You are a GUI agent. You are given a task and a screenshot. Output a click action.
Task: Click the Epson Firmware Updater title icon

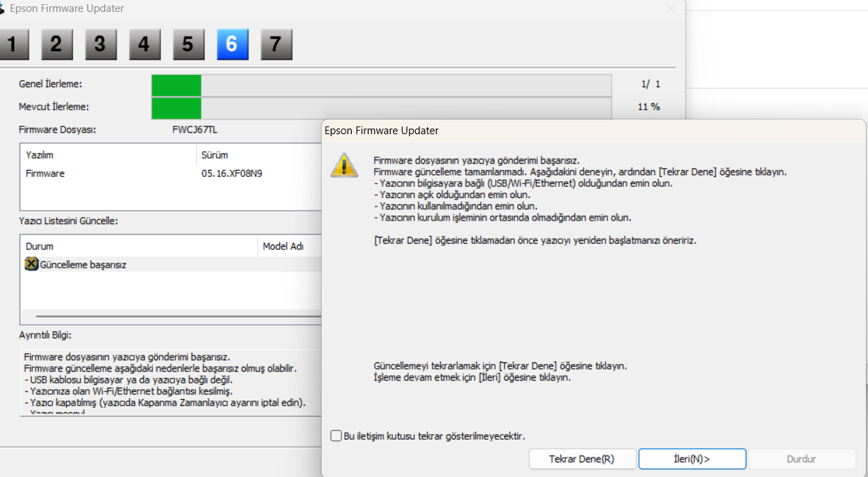pos(2,8)
